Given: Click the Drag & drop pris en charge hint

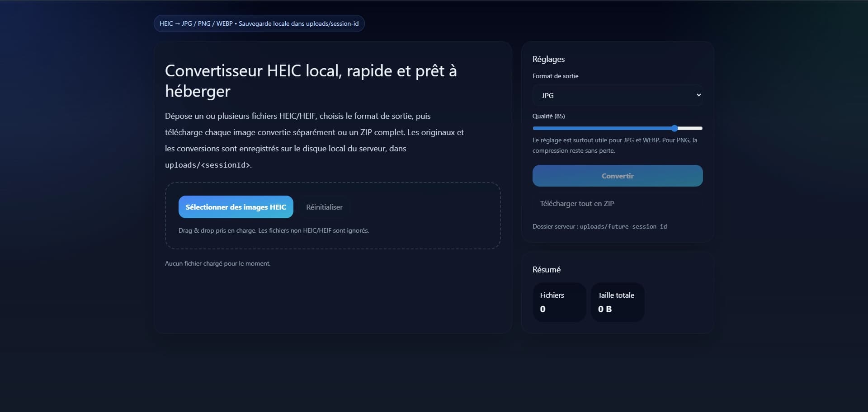Looking at the screenshot, I should [274, 230].
